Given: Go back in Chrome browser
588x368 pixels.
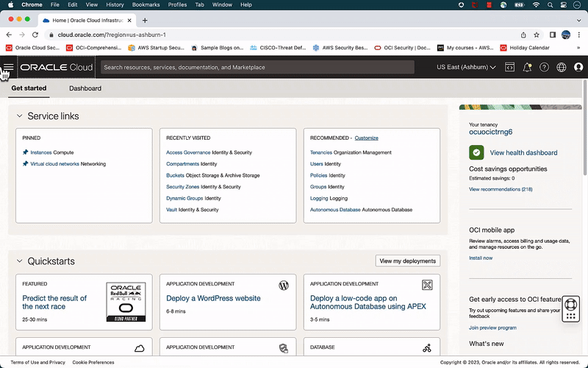Looking at the screenshot, I should [x=9, y=35].
